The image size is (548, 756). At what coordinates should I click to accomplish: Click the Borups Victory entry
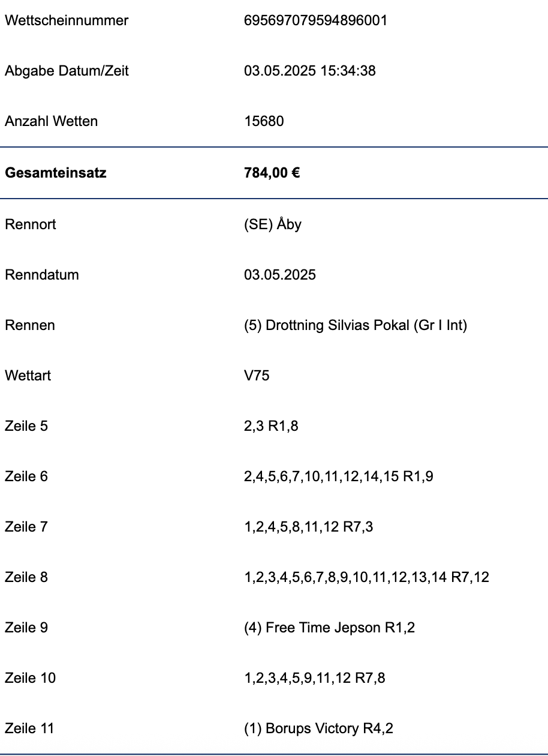318,728
